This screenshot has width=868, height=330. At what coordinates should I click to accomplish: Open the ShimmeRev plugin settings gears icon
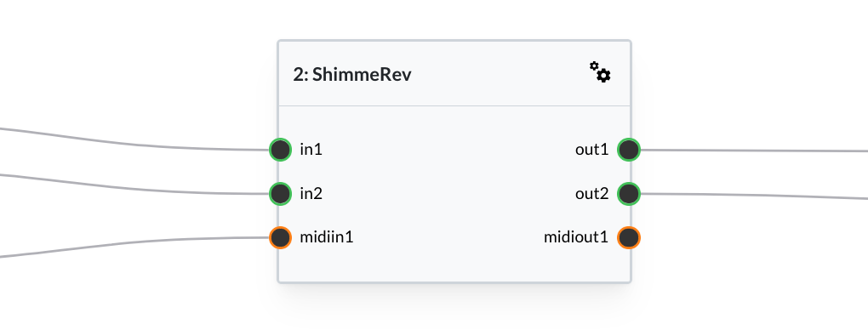coord(600,72)
